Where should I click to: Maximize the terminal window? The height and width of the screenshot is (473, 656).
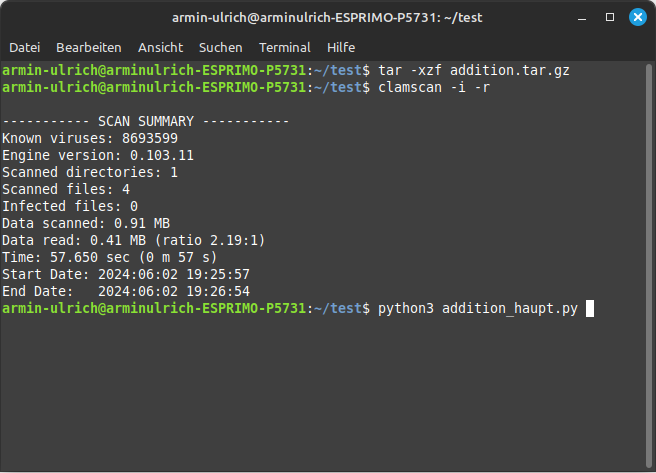(x=610, y=17)
